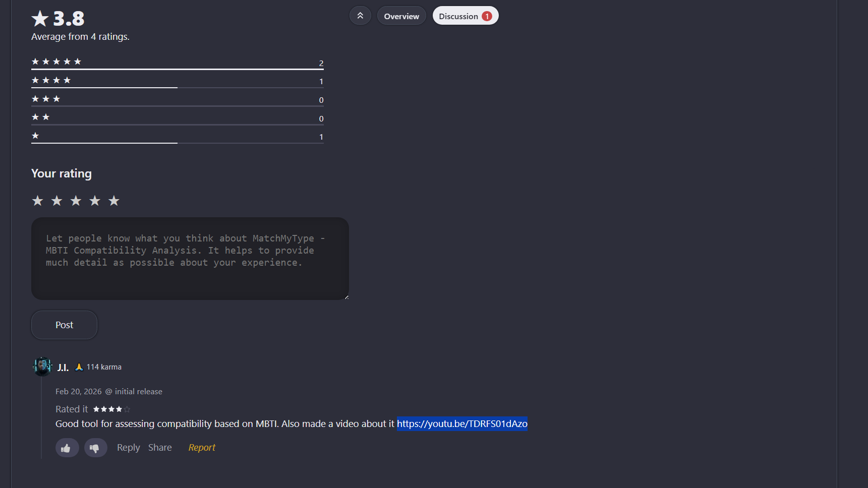
Task: Click the J.I. username
Action: click(63, 368)
